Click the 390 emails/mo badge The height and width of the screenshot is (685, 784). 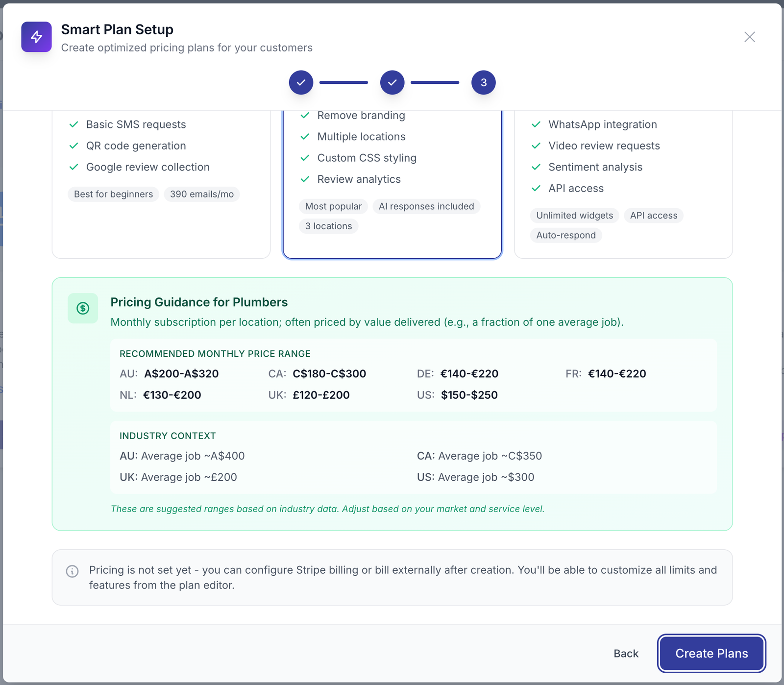tap(201, 194)
